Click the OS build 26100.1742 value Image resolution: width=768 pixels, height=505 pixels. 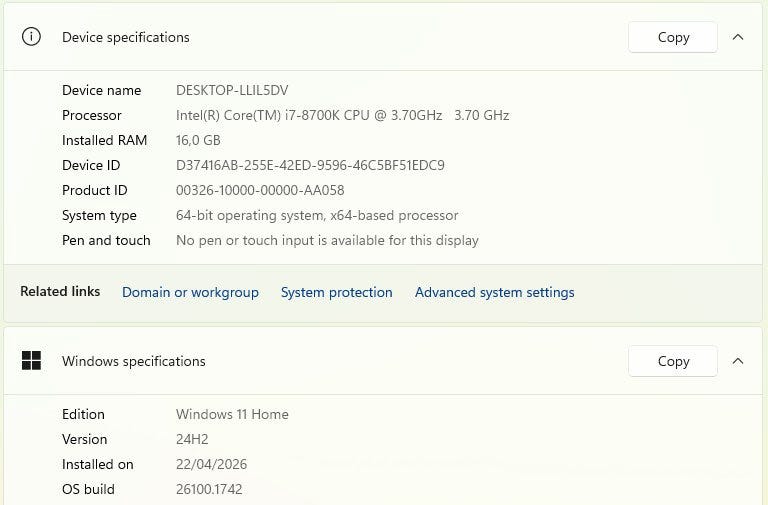coord(209,489)
